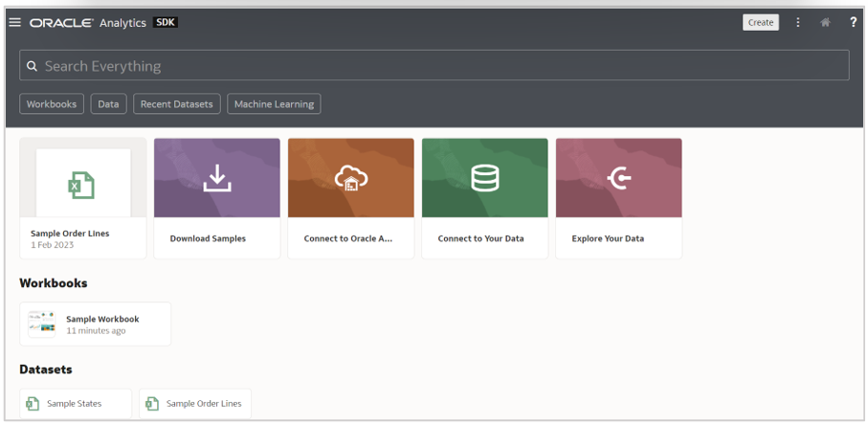Click the Sample States dataset icon

33,404
